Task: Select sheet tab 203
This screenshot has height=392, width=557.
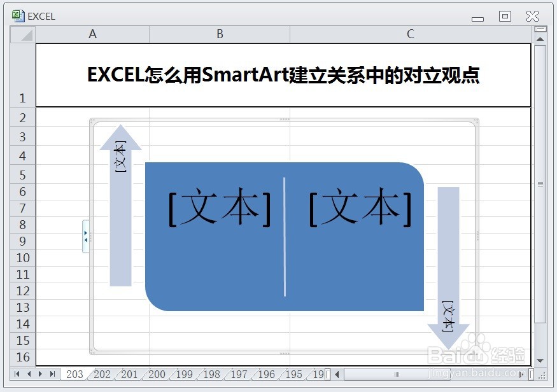Action: pyautogui.click(x=74, y=374)
